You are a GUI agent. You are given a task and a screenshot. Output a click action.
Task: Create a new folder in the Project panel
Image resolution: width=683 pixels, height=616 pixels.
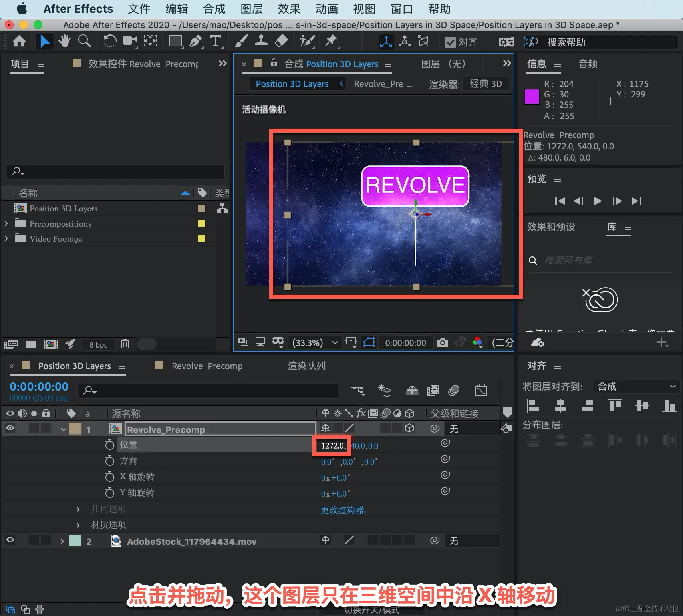click(x=31, y=344)
